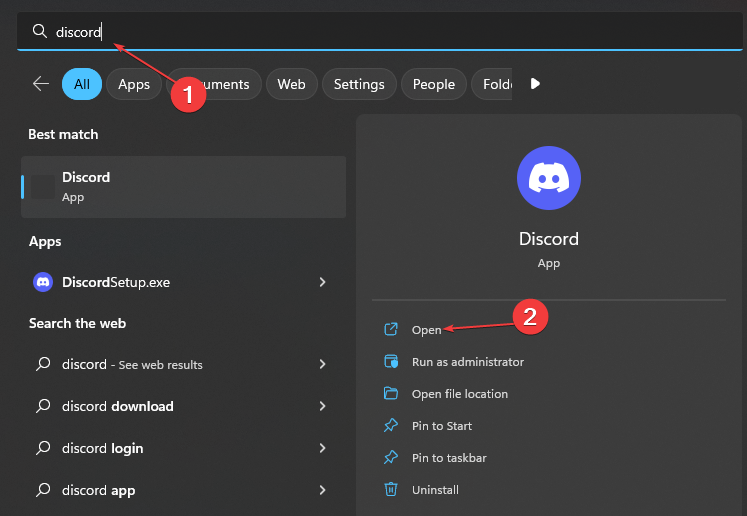Image resolution: width=747 pixels, height=516 pixels.
Task: Click the Open icon in details pane
Action: (x=391, y=329)
